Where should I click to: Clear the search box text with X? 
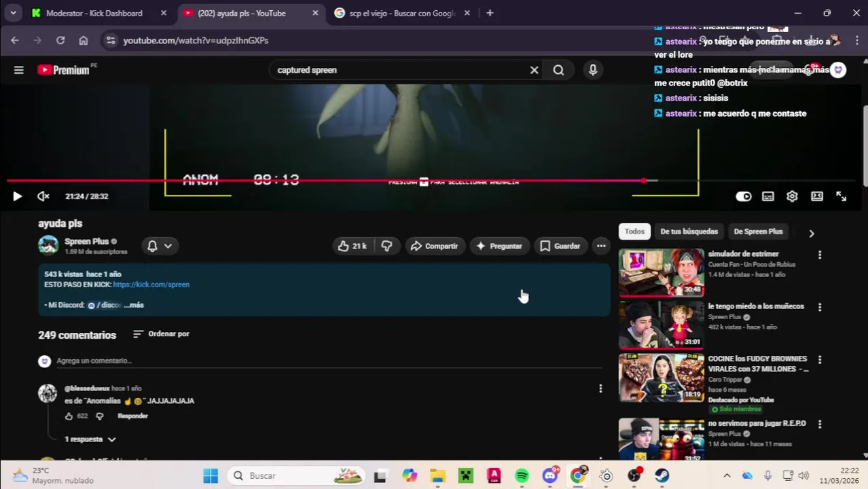(x=534, y=70)
